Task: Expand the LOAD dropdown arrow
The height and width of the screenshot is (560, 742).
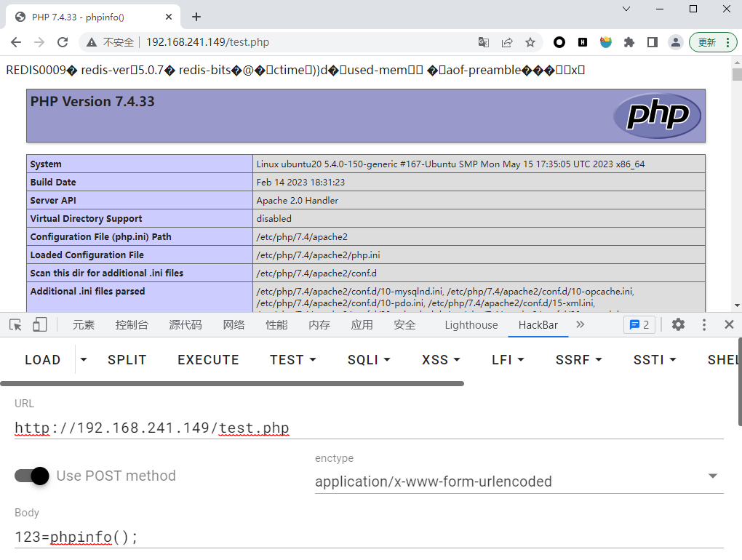Action: 84,360
